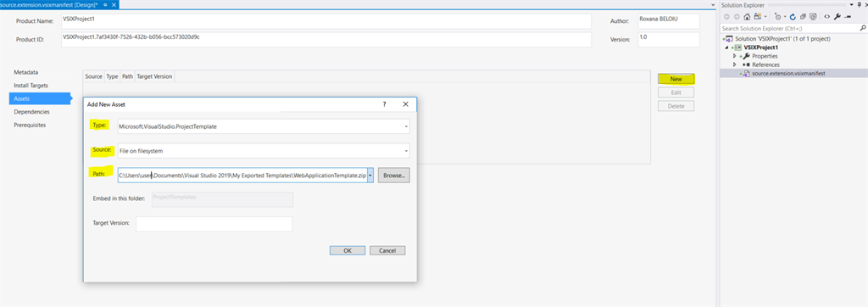Image resolution: width=868 pixels, height=307 pixels.
Task: Click the Edit asset button
Action: [x=676, y=92]
